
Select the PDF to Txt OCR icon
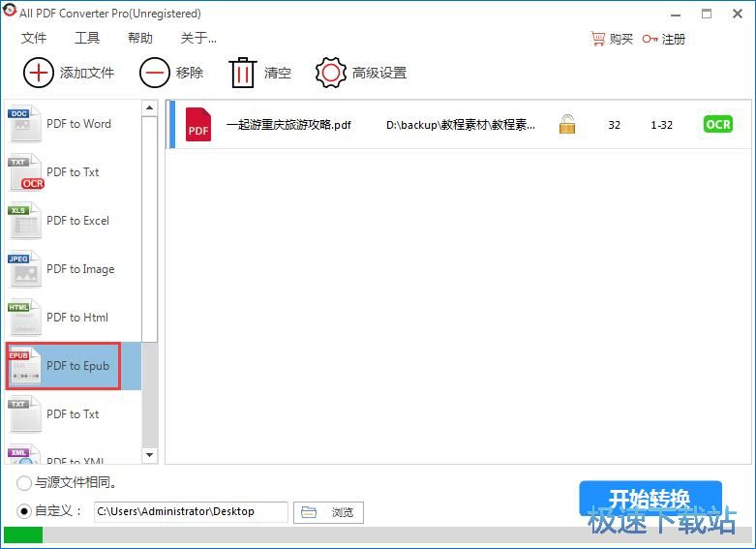(x=25, y=172)
